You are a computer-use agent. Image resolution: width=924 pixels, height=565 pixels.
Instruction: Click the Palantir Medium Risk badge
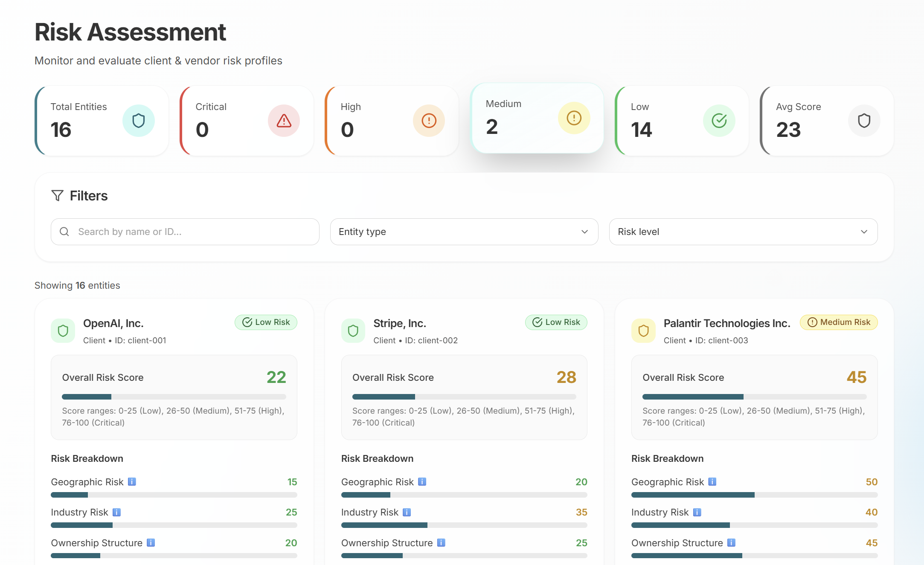838,322
